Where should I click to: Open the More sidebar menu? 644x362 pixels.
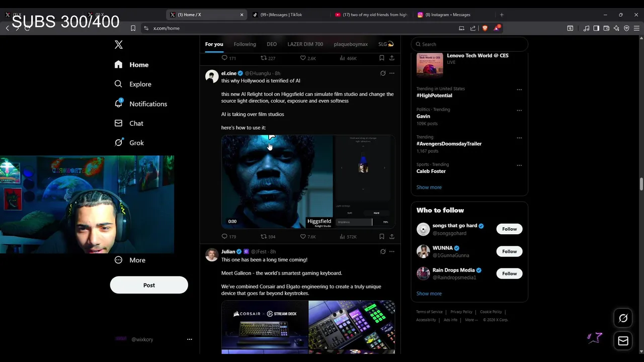coord(130,260)
